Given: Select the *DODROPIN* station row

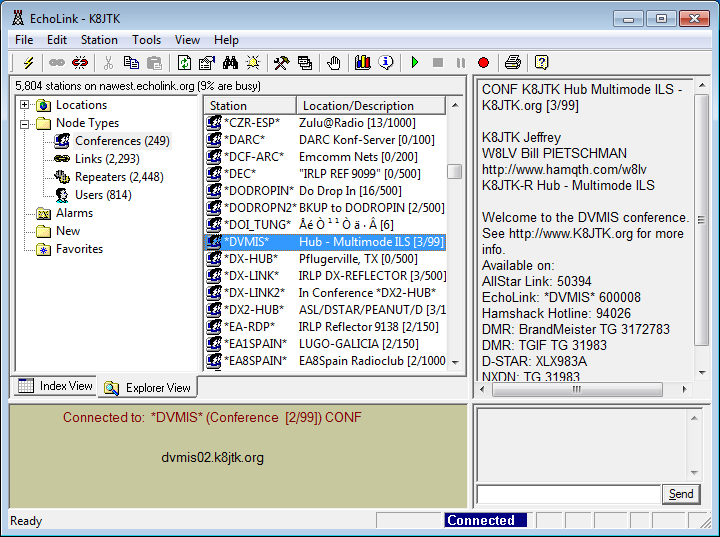Looking at the screenshot, I should (x=325, y=191).
